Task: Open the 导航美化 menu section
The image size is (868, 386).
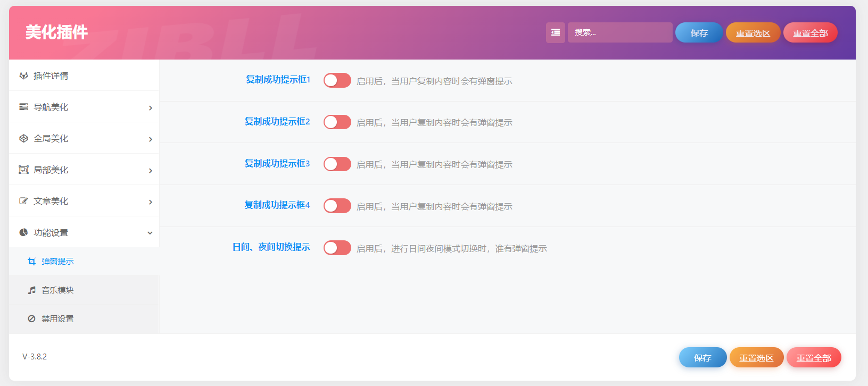Action: [84, 107]
